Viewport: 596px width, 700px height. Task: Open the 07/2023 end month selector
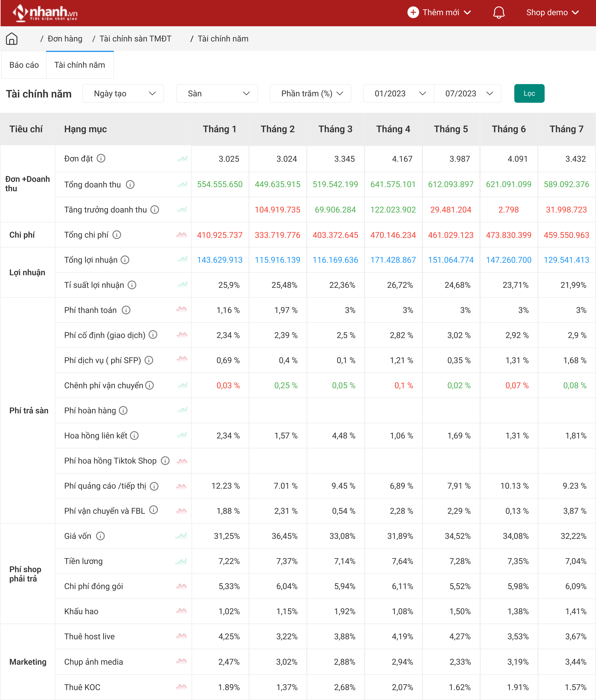point(467,93)
